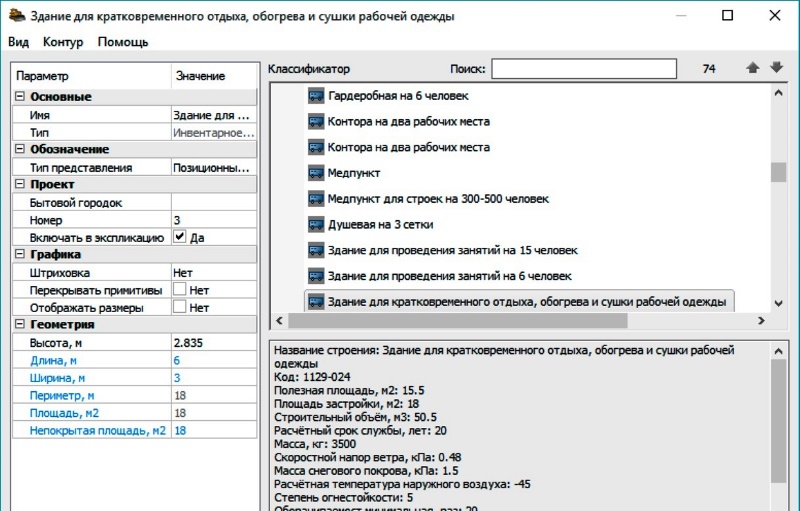The height and width of the screenshot is (511, 800).
Task: Click the Длина value 6
Action: click(214, 361)
